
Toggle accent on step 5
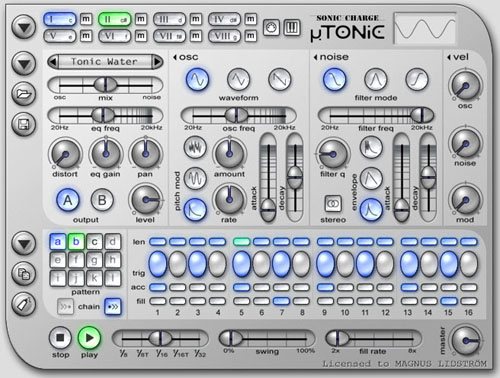point(241,287)
